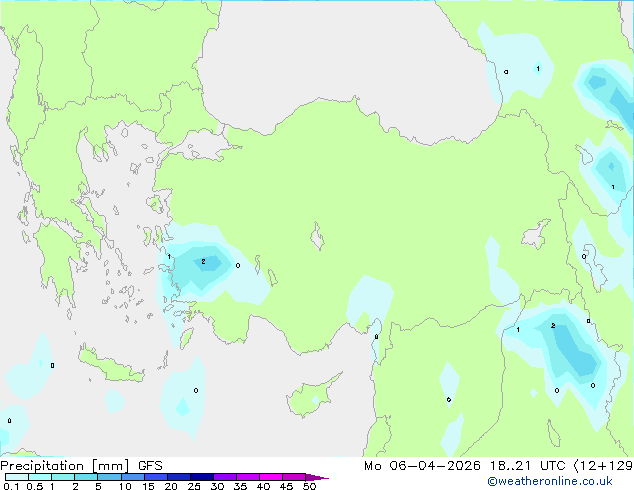Select the legend swatch between 15 and 20
This screenshot has height=490, width=634.
[156, 477]
